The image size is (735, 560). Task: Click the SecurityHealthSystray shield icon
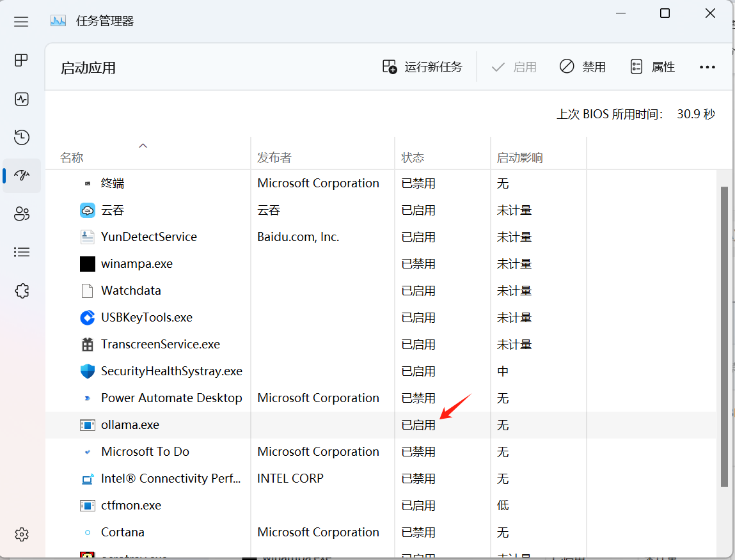(88, 371)
